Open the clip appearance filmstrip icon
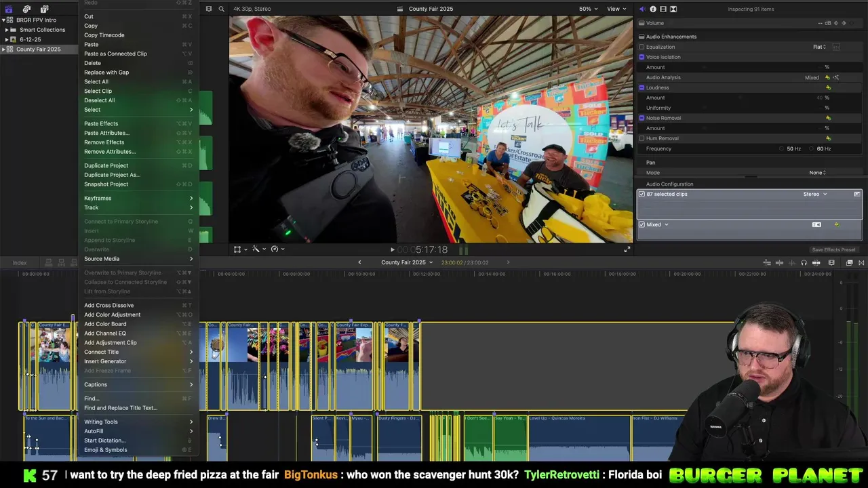Image resolution: width=868 pixels, height=488 pixels. click(831, 262)
